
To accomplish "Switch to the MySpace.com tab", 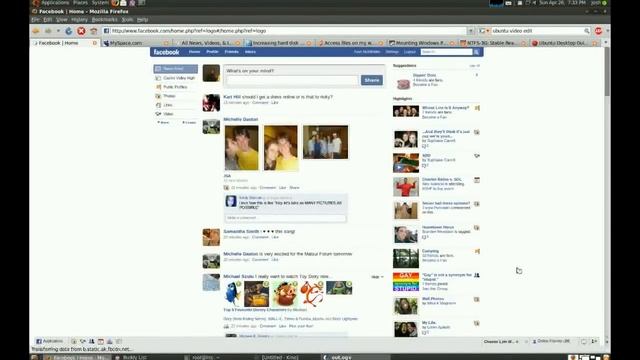I will (136, 43).
